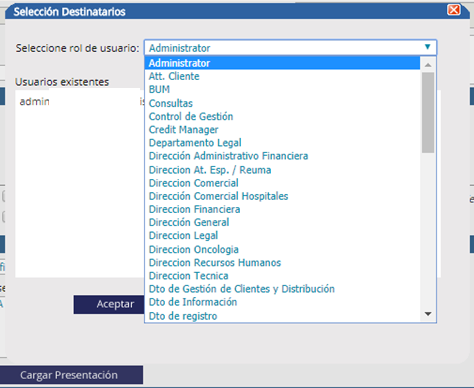474x388 pixels.
Task: Select Dirección Comercial Hospitales option
Action: pyautogui.click(x=283, y=196)
